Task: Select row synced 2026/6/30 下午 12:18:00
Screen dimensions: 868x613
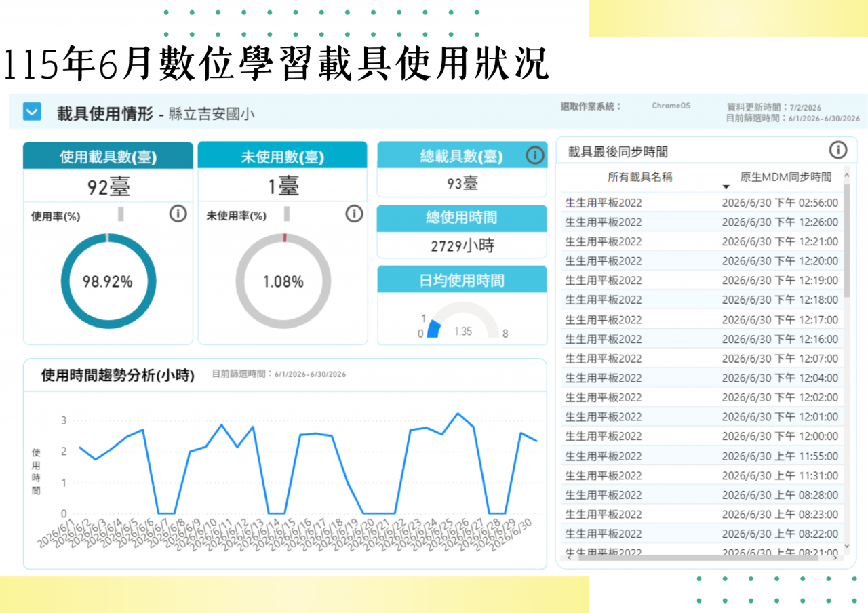Action: 703,300
